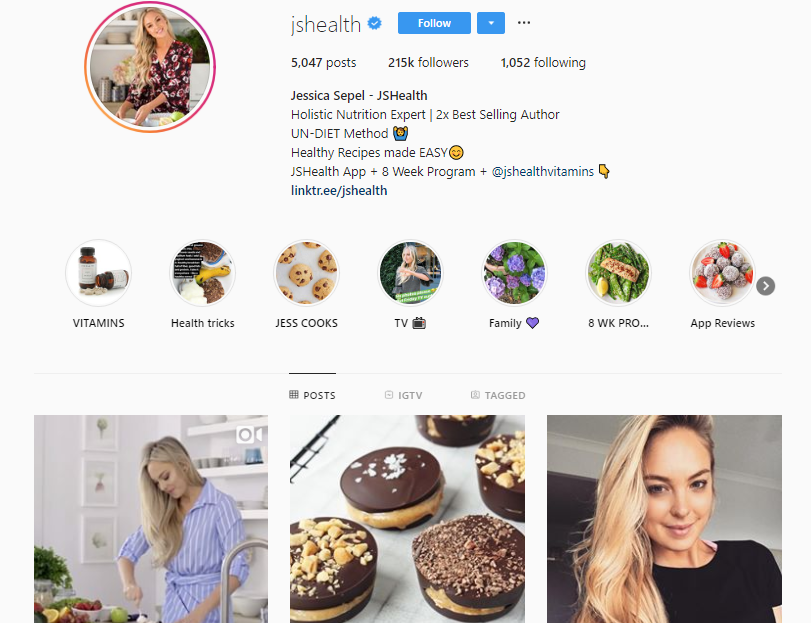Screen dimensions: 811x623
Task: Open the linktr.ee/jshealth link
Action: coord(339,190)
